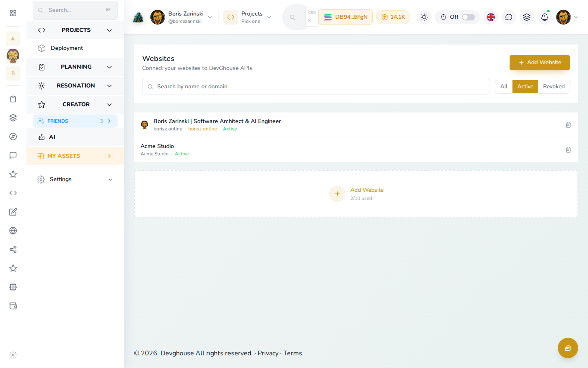This screenshot has width=588, height=368.
Task: Open messages icon in top header
Action: (509, 17)
